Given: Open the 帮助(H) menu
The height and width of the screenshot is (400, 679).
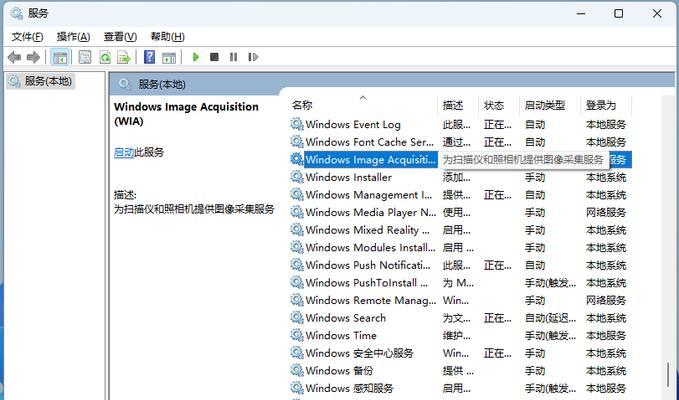Looking at the screenshot, I should 167,37.
